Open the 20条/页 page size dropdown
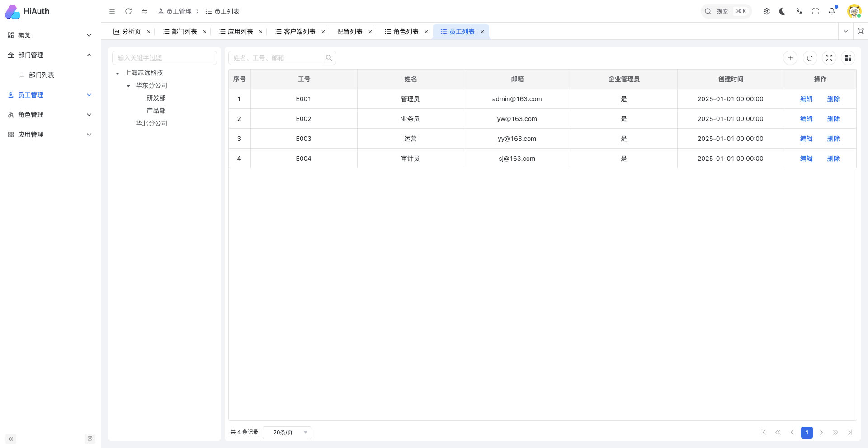The height and width of the screenshot is (448, 868). [287, 432]
